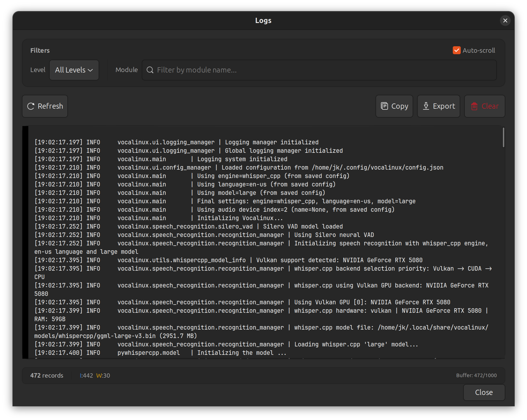Click the 'Initializing the model ...' log line
The height and width of the screenshot is (420, 527).
pyautogui.click(x=160, y=353)
